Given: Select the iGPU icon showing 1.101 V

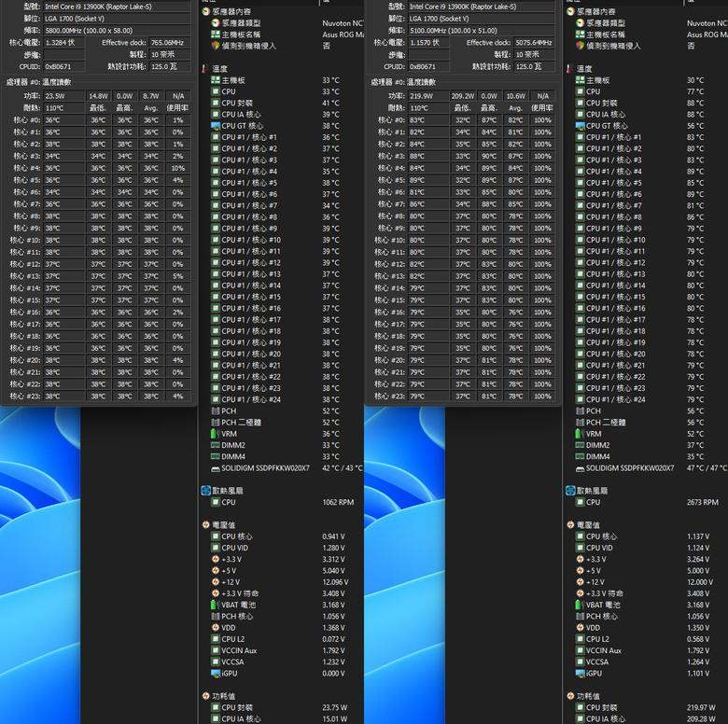Looking at the screenshot, I should (580, 674).
